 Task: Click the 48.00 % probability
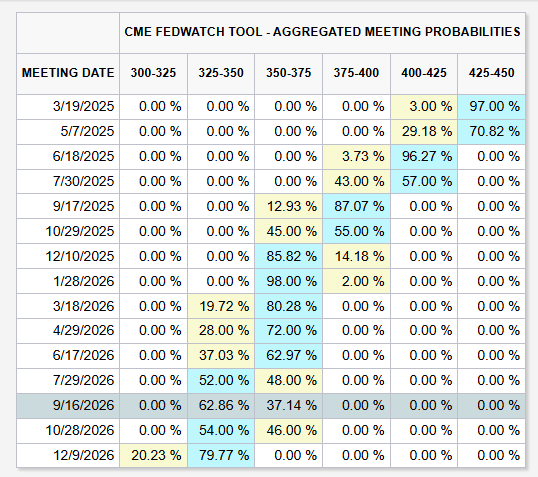(x=289, y=381)
